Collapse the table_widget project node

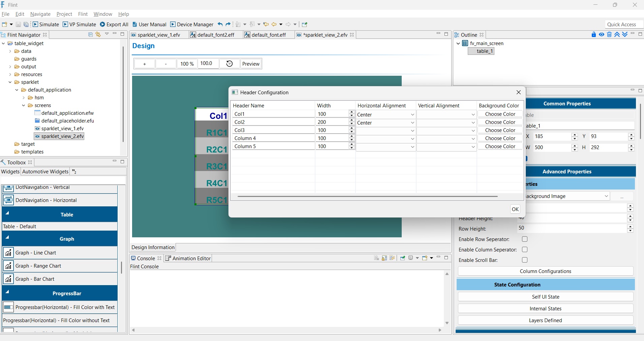tap(3, 43)
